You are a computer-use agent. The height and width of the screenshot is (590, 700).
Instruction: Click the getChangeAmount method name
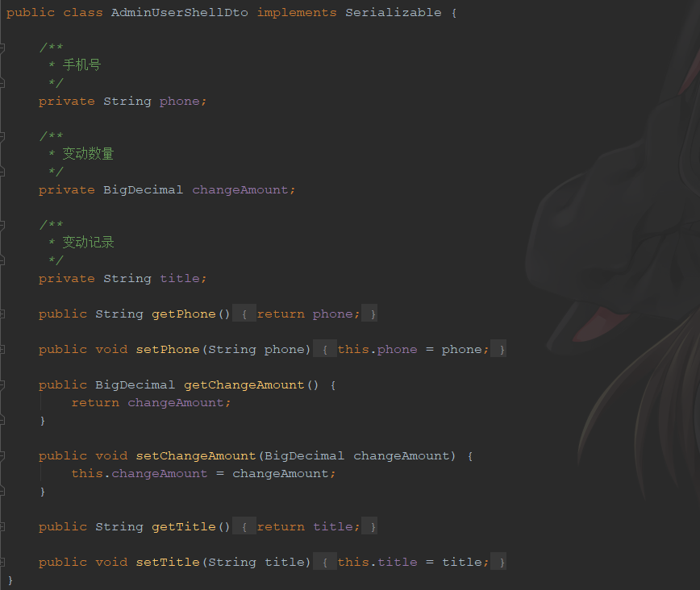coord(244,384)
